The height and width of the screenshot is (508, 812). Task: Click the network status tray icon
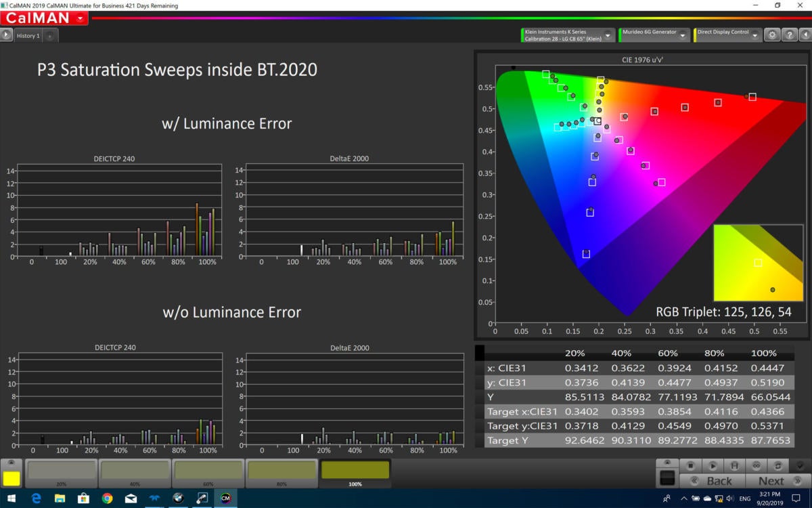[720, 499]
